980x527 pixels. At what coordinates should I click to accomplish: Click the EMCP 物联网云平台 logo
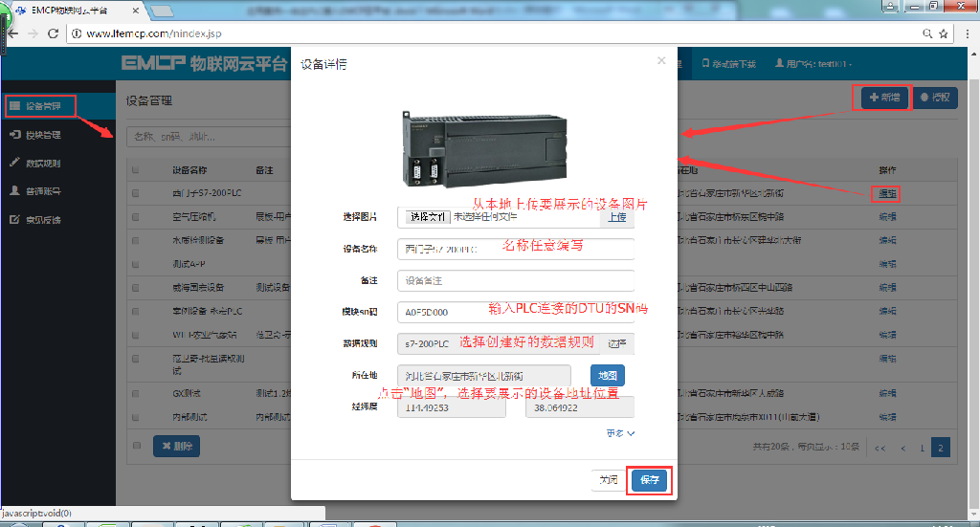205,63
